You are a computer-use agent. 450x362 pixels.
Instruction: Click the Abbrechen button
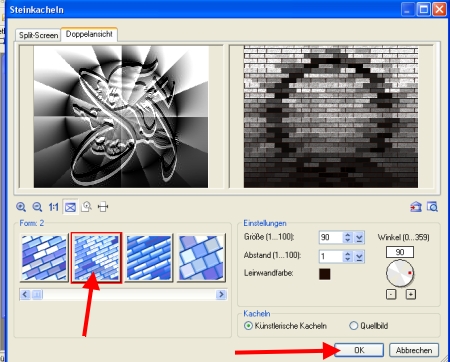414,350
